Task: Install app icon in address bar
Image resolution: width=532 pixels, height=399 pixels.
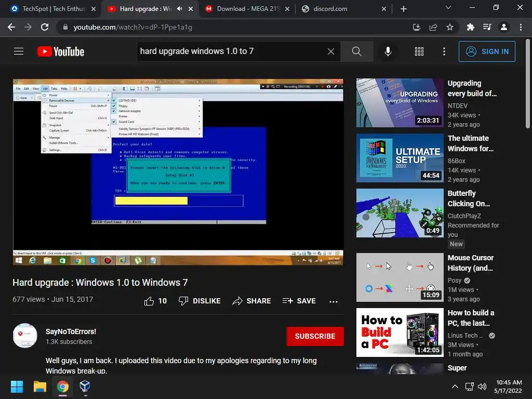Action: [x=416, y=27]
